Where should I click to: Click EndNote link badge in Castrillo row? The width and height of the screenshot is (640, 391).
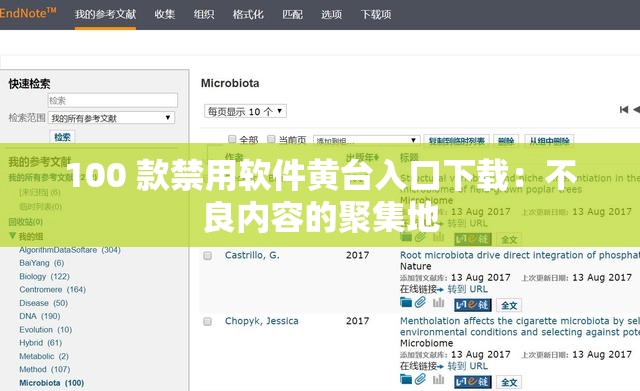(473, 305)
